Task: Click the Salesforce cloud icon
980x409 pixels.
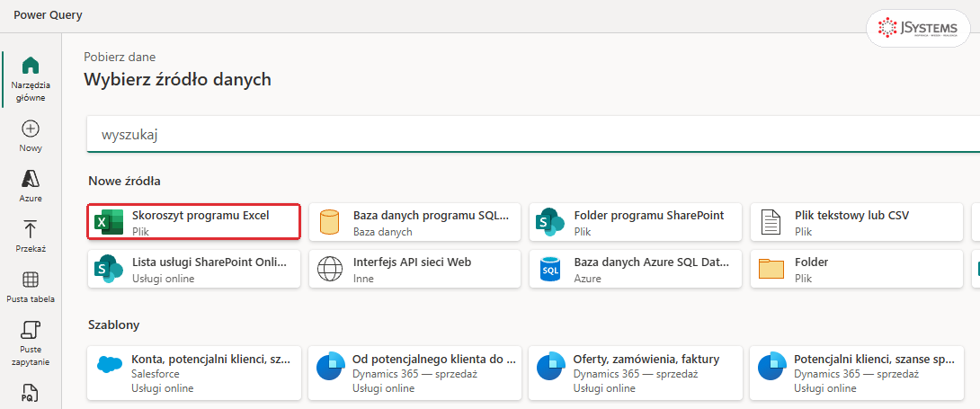Action: [110, 364]
